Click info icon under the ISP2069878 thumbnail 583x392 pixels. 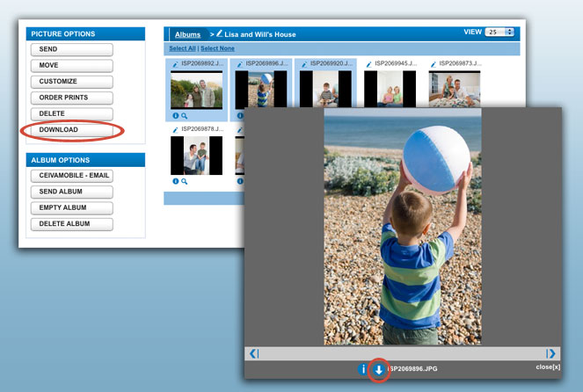click(176, 181)
